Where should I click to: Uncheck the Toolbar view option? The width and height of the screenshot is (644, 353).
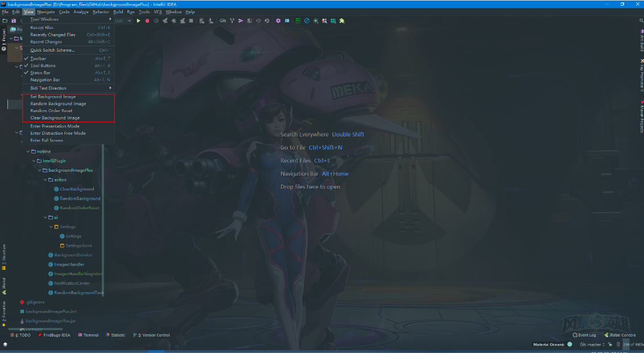68,59
